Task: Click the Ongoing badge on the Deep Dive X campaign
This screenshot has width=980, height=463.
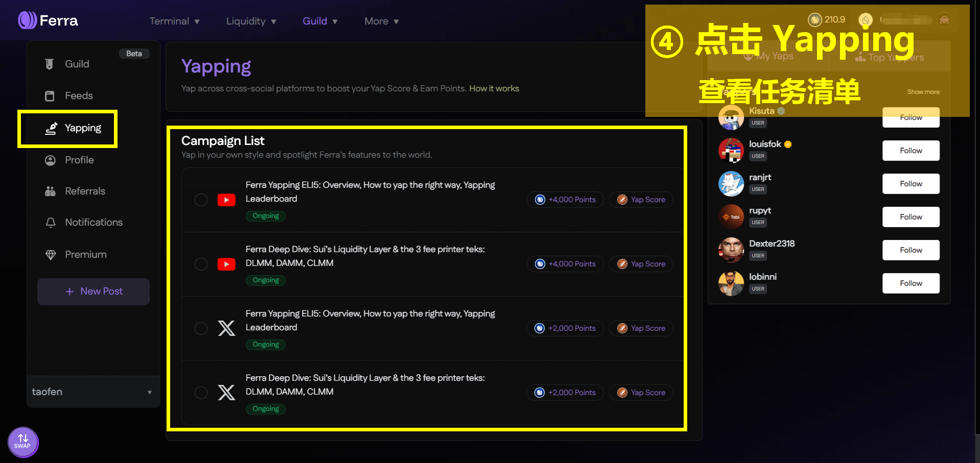Action: click(x=266, y=409)
